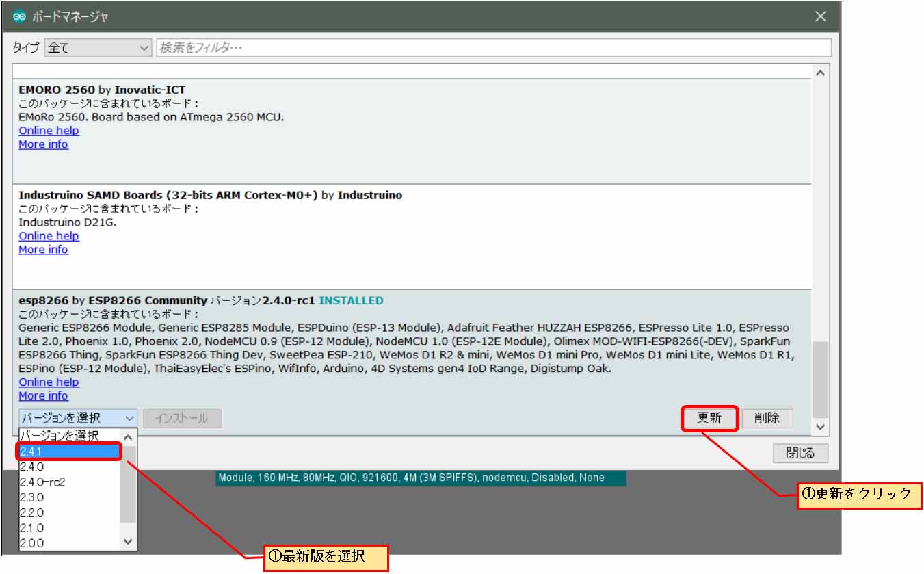Select バージョンを選択 entry in version list
The height and width of the screenshot is (574, 924).
69,436
